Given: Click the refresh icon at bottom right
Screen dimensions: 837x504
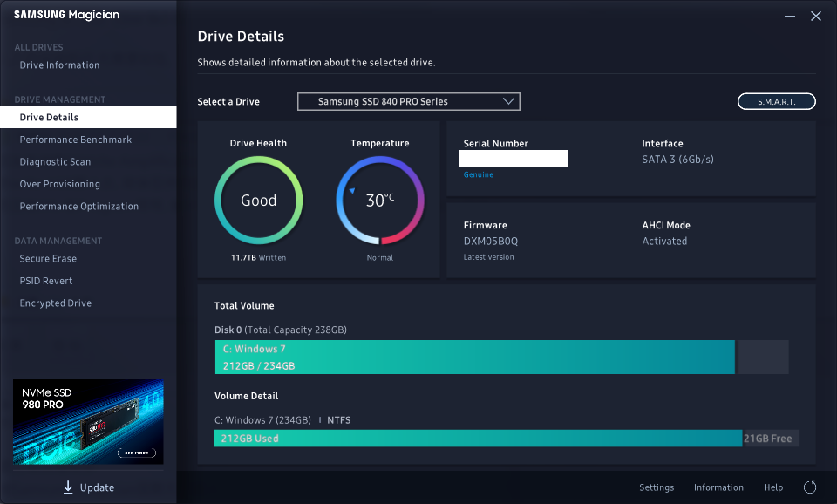Looking at the screenshot, I should (x=810, y=487).
